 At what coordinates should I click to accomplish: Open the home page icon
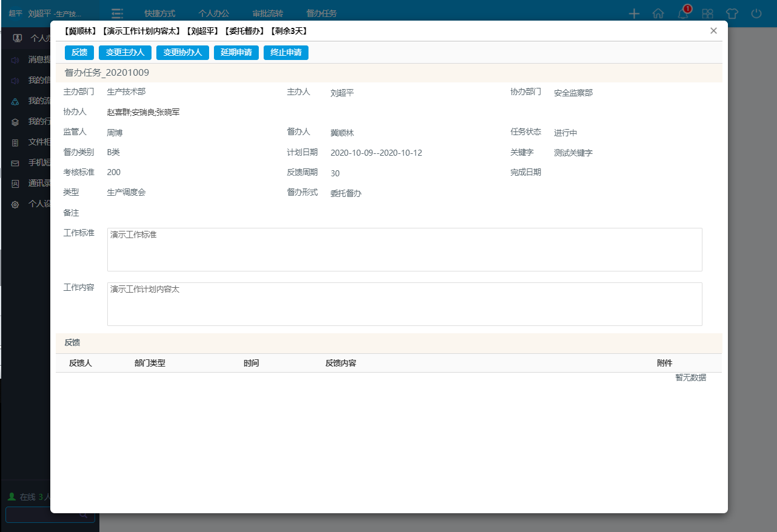pyautogui.click(x=658, y=13)
